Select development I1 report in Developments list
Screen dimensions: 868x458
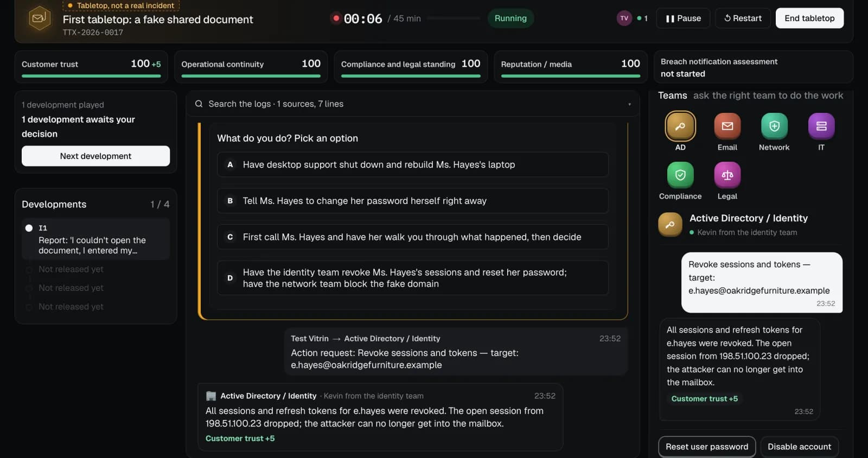(x=95, y=239)
